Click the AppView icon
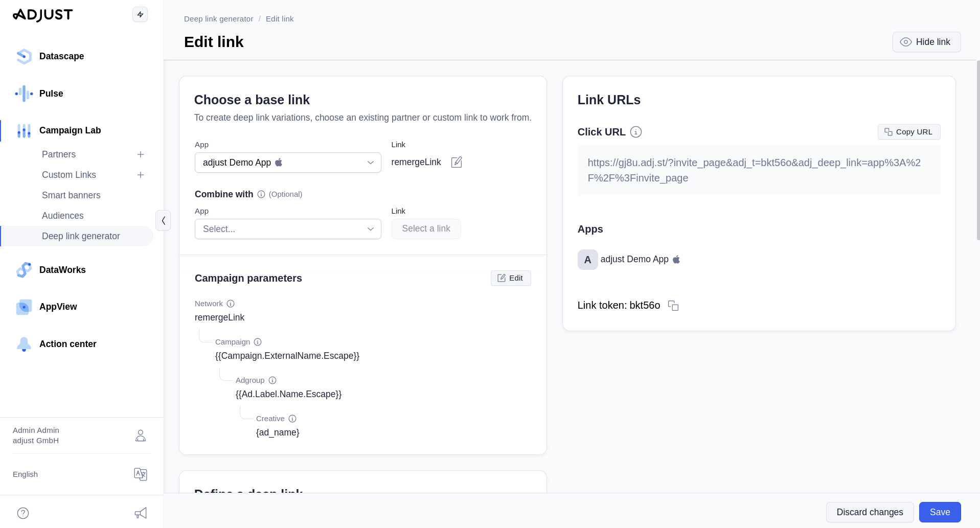980x528 pixels. click(x=24, y=307)
